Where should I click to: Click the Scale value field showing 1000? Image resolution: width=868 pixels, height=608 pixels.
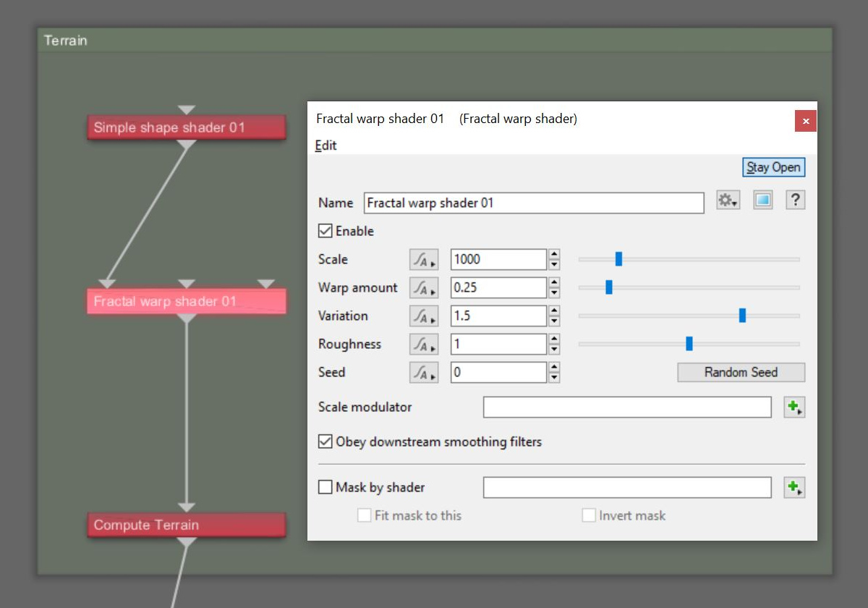pos(498,260)
